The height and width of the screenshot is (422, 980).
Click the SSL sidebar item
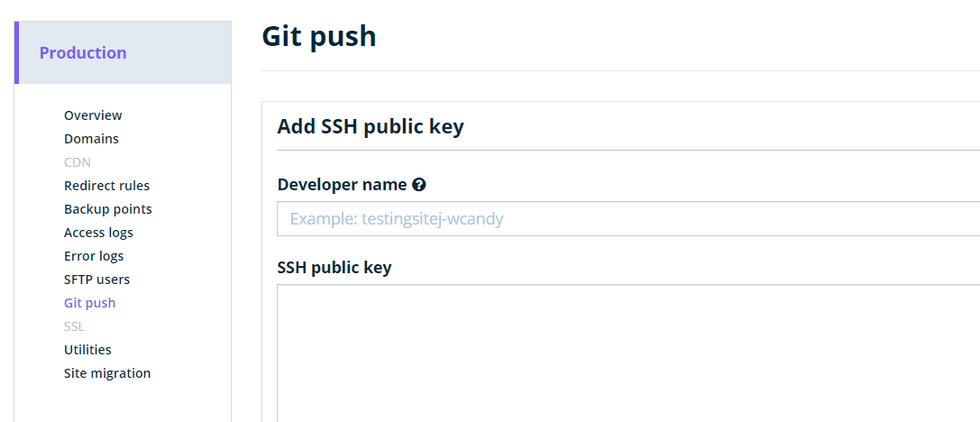(x=74, y=326)
